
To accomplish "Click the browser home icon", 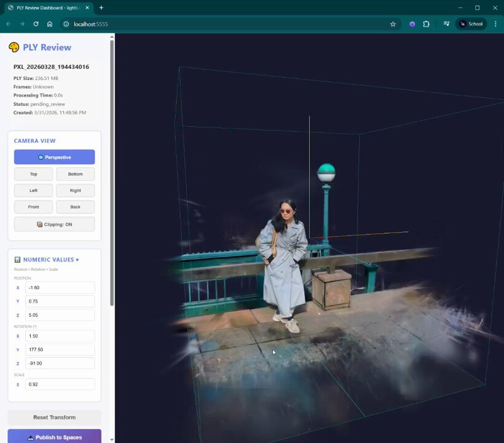I will coord(50,24).
